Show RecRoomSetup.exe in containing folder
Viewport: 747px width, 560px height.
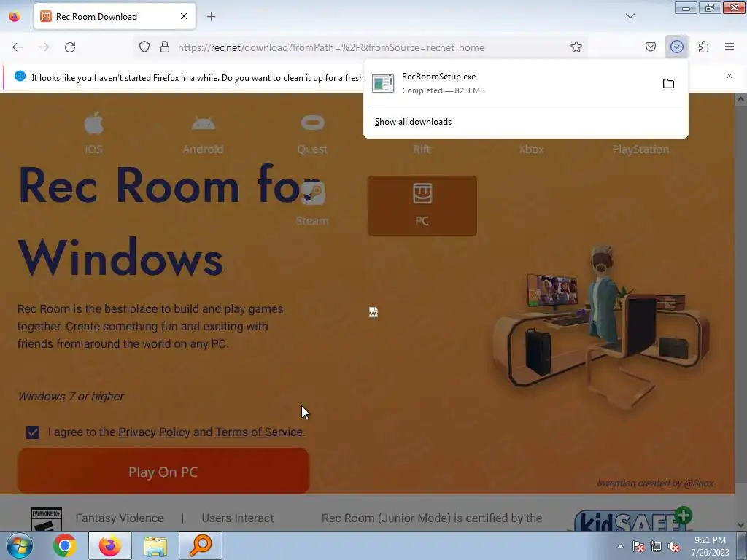pos(668,83)
